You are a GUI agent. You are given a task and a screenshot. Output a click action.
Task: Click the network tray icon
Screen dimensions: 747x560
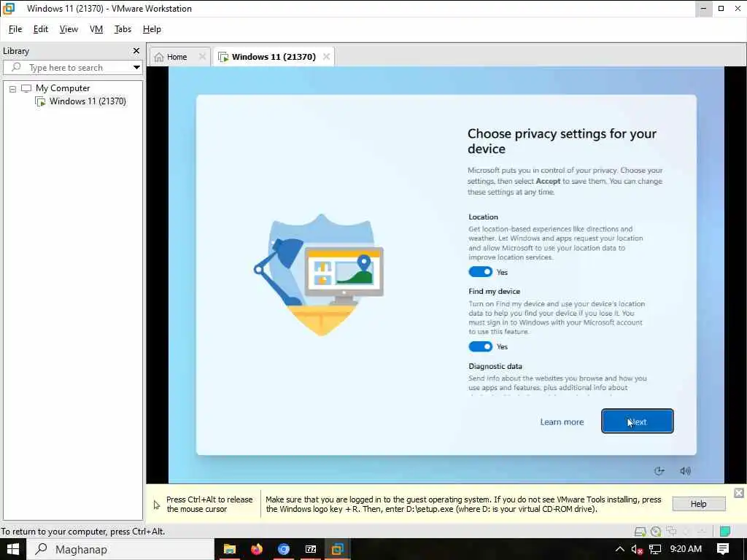coord(655,550)
